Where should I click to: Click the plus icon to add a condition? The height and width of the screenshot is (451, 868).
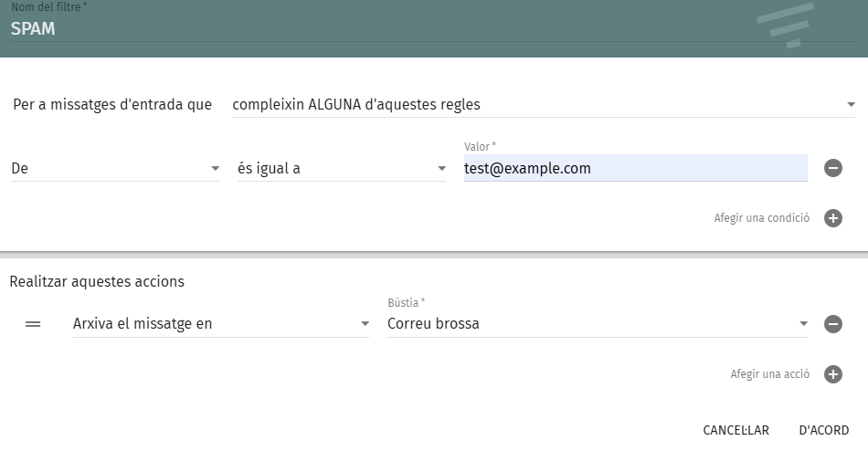832,218
